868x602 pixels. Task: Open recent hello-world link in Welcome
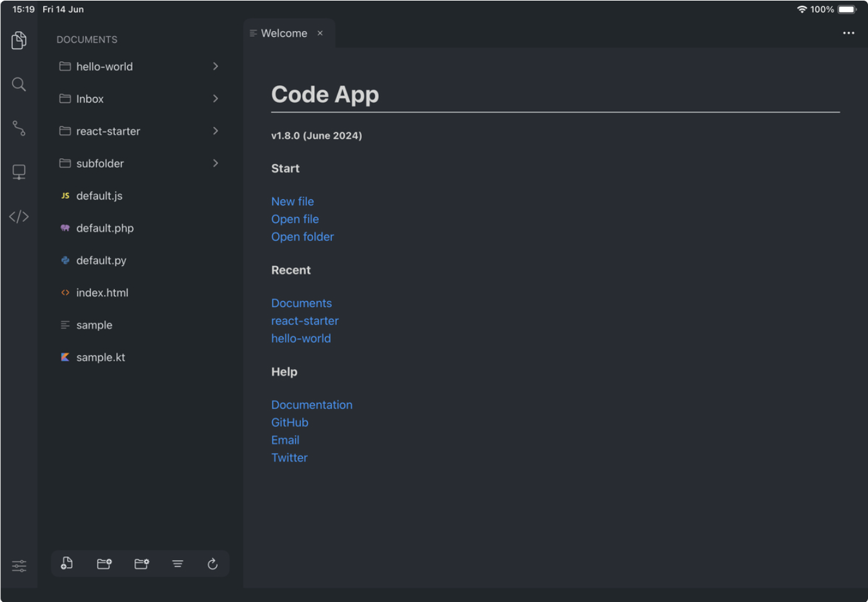[301, 338]
